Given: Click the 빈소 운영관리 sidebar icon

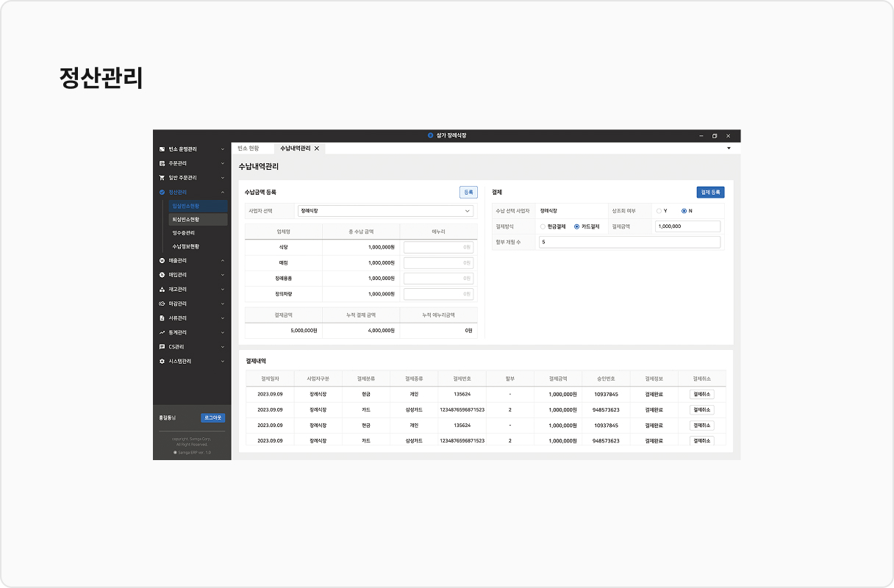Looking at the screenshot, I should pos(162,149).
